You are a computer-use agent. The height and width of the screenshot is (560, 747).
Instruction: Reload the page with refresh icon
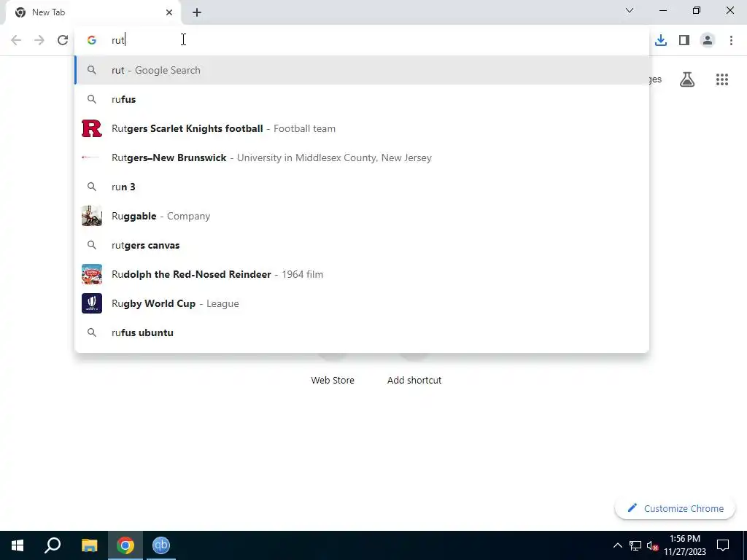point(63,40)
